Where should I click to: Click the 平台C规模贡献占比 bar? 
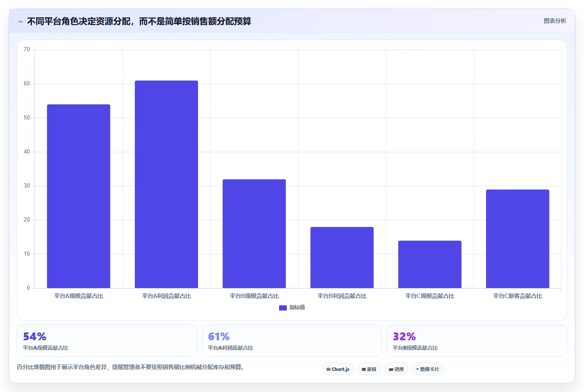tap(430, 264)
